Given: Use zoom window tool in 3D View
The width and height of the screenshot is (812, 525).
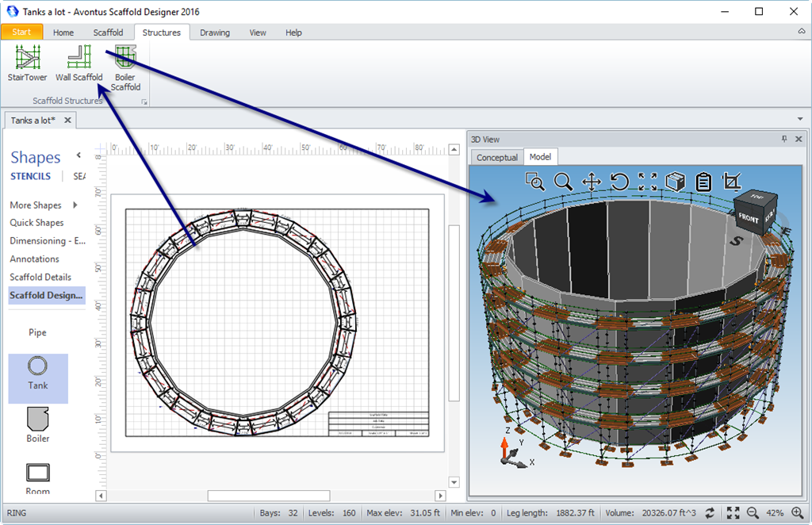Looking at the screenshot, I should (535, 182).
